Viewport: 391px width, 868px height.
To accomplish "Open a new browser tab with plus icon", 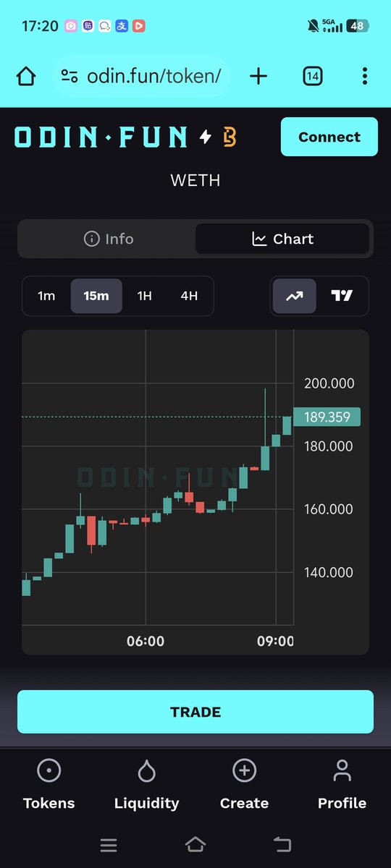I will [258, 76].
